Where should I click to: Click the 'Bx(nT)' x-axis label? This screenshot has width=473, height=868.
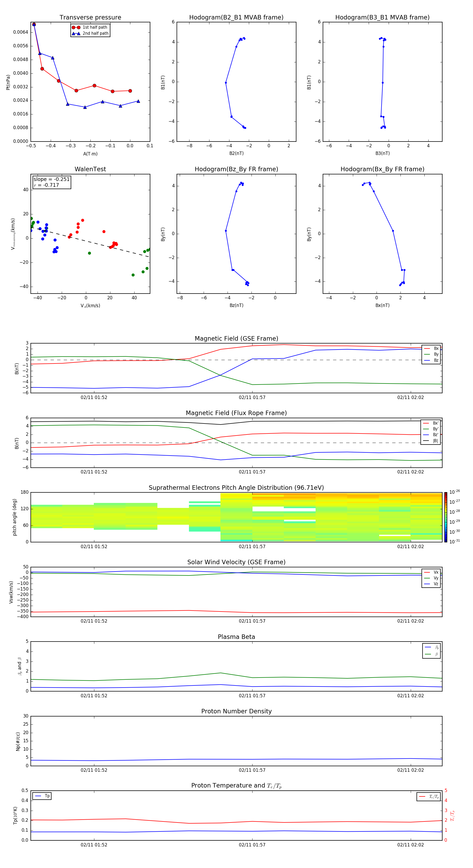click(x=382, y=305)
